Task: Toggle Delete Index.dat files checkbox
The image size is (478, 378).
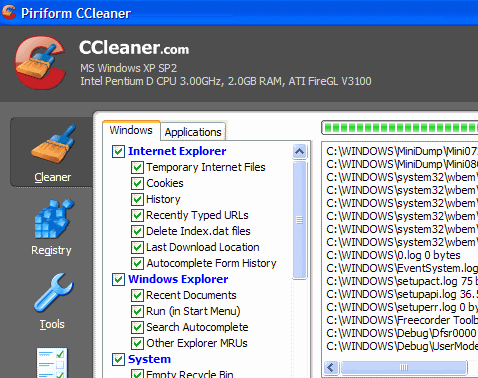Action: (x=137, y=231)
